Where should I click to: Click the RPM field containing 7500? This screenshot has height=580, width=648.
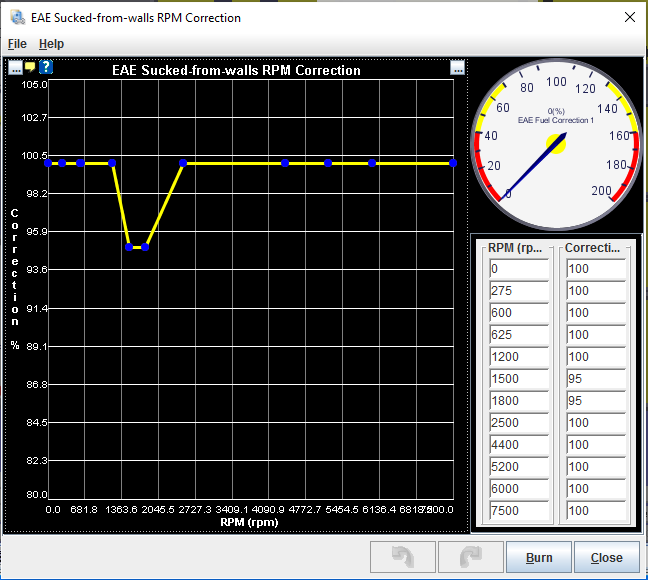coord(518,511)
